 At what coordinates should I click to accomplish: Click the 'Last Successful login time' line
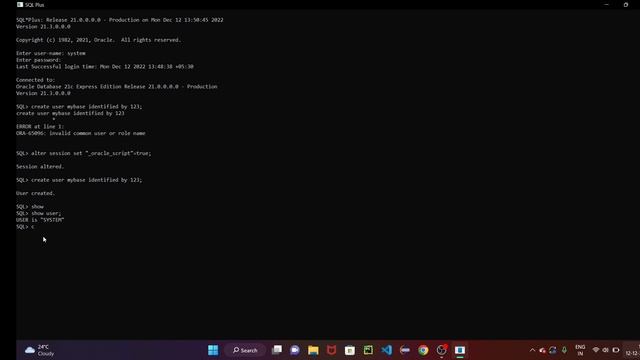105,66
